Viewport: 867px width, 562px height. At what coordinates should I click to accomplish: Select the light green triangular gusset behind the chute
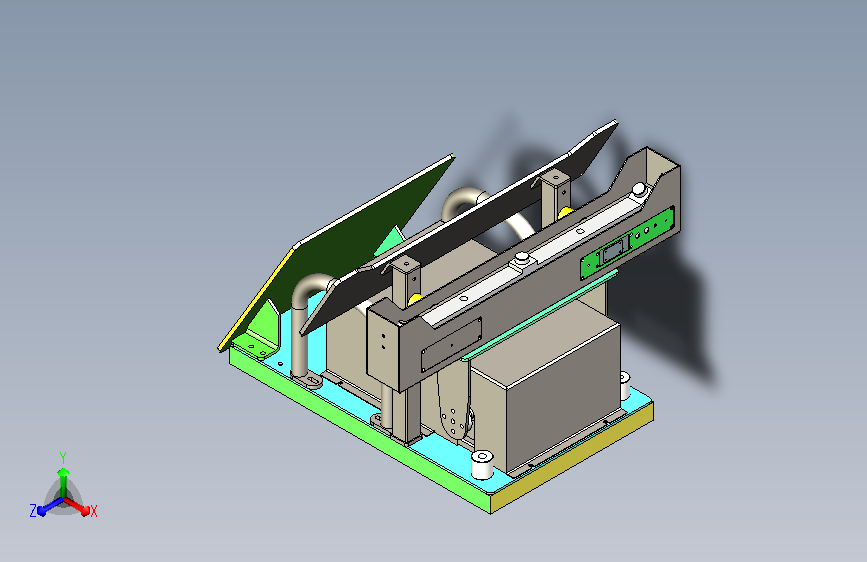pos(390,242)
